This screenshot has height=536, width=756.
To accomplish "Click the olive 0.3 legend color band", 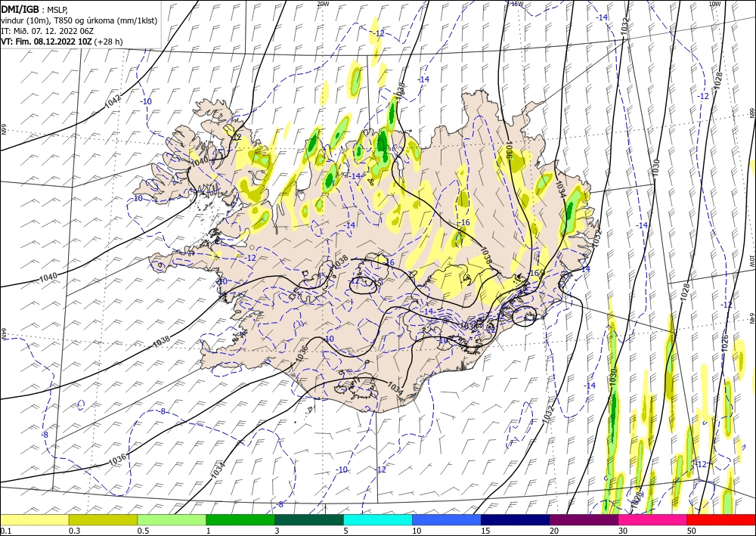I will pos(103,519).
